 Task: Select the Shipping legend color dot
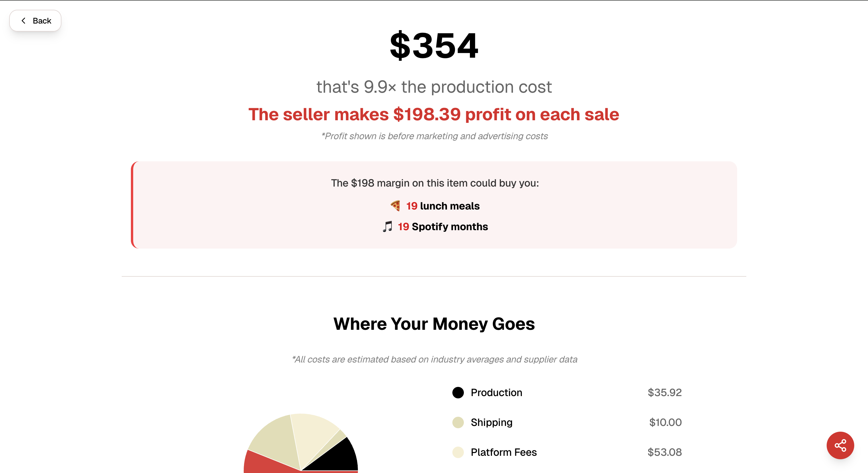pyautogui.click(x=458, y=422)
